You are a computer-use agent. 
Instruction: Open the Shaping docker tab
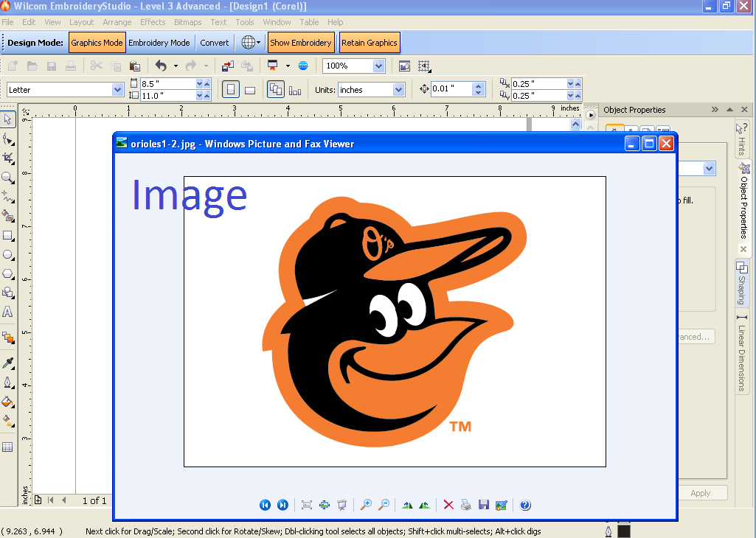pos(741,283)
